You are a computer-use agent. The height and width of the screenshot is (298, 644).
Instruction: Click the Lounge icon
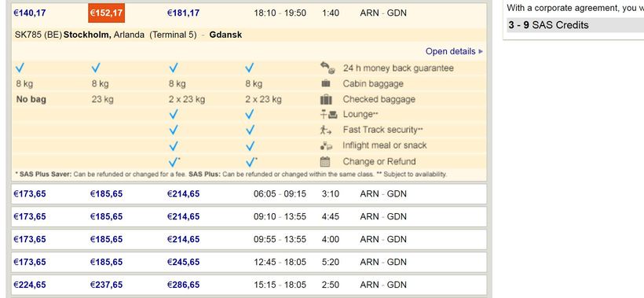328,115
